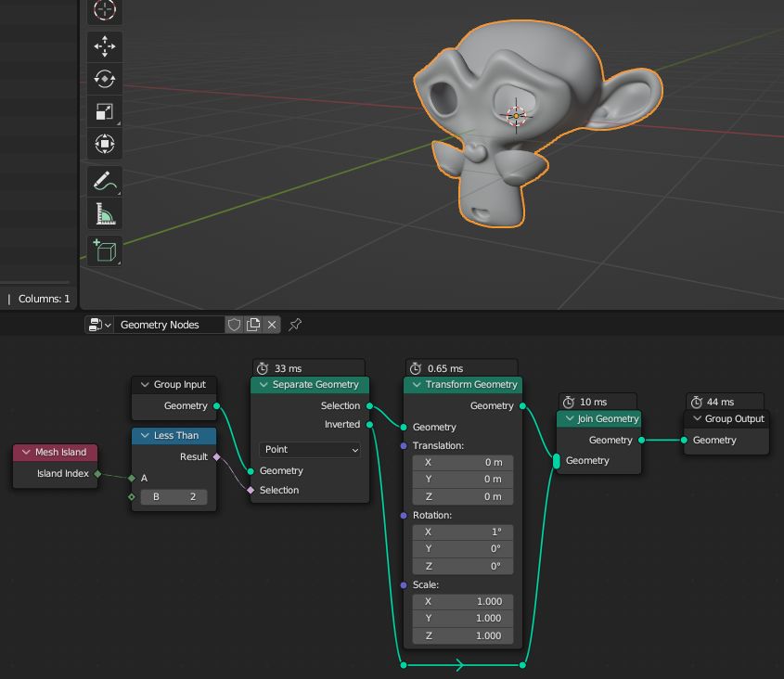Click the Translation Y field
This screenshot has height=679, width=784.
pyautogui.click(x=463, y=479)
